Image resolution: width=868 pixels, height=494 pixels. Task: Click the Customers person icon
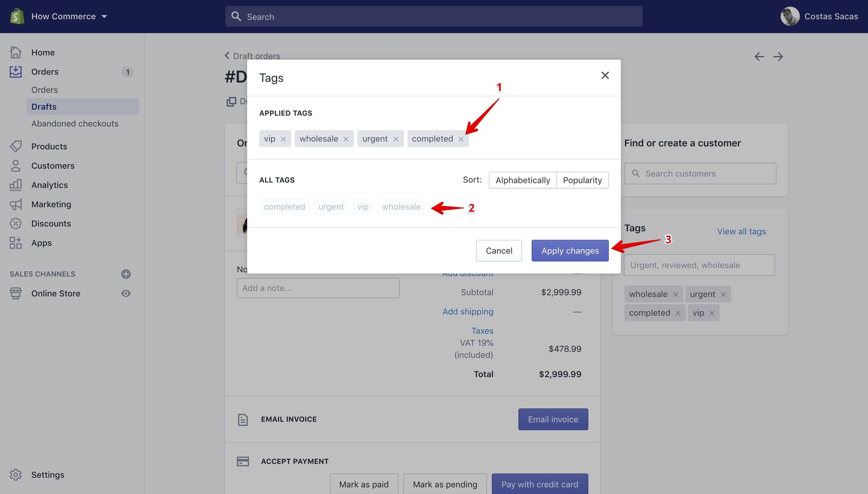[16, 166]
